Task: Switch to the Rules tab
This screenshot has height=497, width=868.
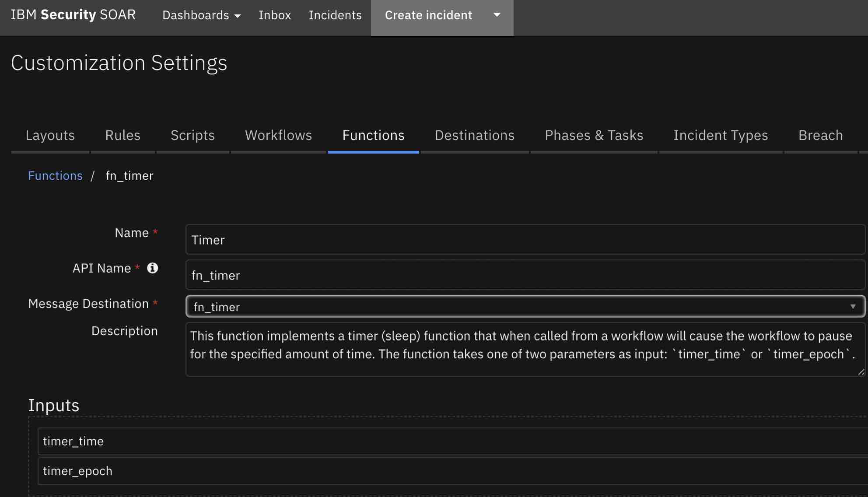Action: pos(122,136)
